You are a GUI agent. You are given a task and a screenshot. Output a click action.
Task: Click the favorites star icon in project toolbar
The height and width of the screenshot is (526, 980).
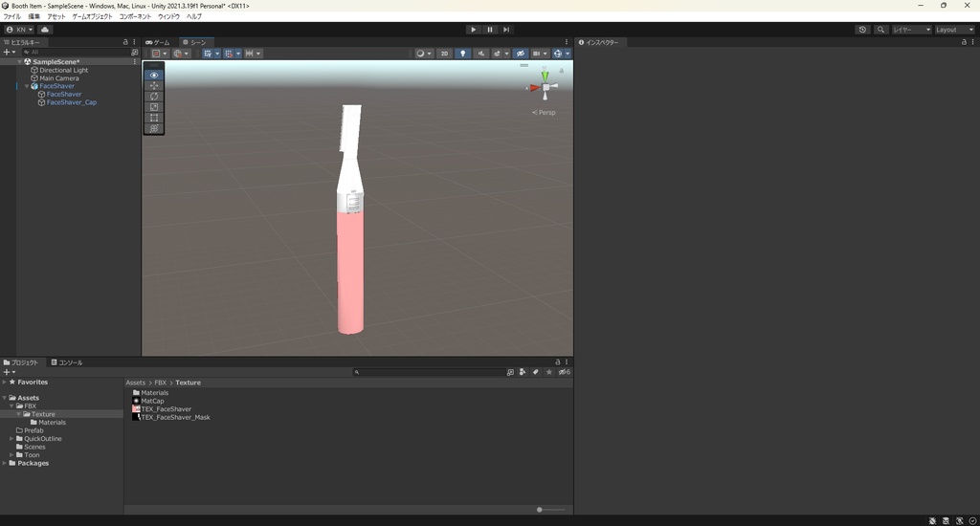coord(548,372)
